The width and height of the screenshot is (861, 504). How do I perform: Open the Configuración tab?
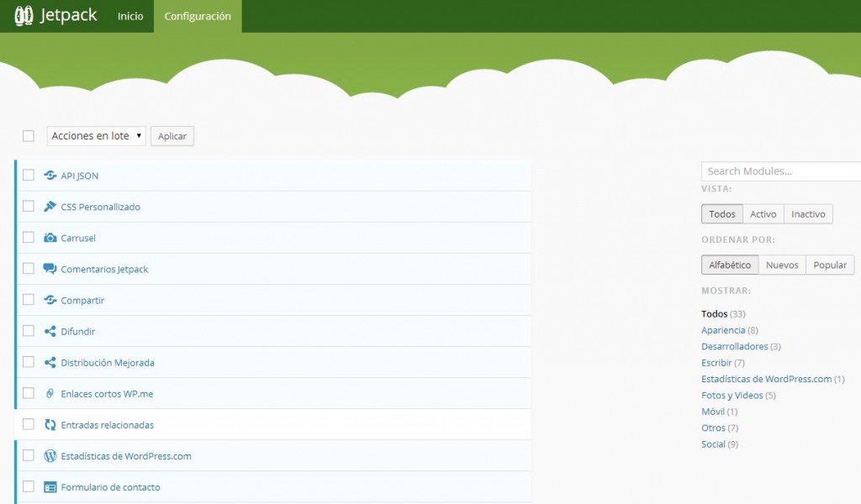(x=198, y=17)
